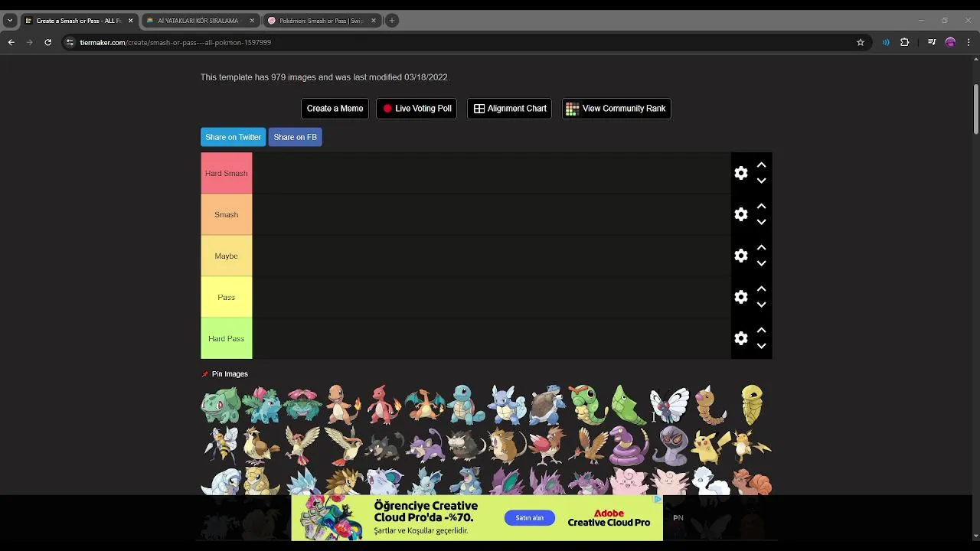Move Maybe row down arrow
Screen dimensions: 980x551
(x=761, y=264)
